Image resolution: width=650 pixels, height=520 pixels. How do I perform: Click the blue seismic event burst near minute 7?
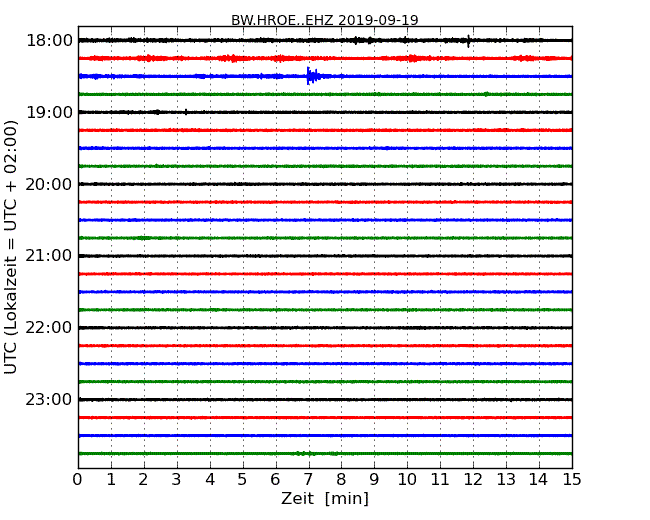(314, 76)
